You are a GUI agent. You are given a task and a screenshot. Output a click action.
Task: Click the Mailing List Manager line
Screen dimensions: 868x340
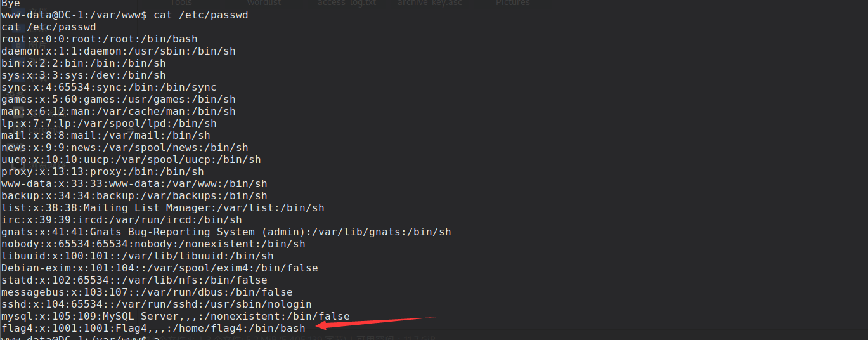tap(163, 207)
